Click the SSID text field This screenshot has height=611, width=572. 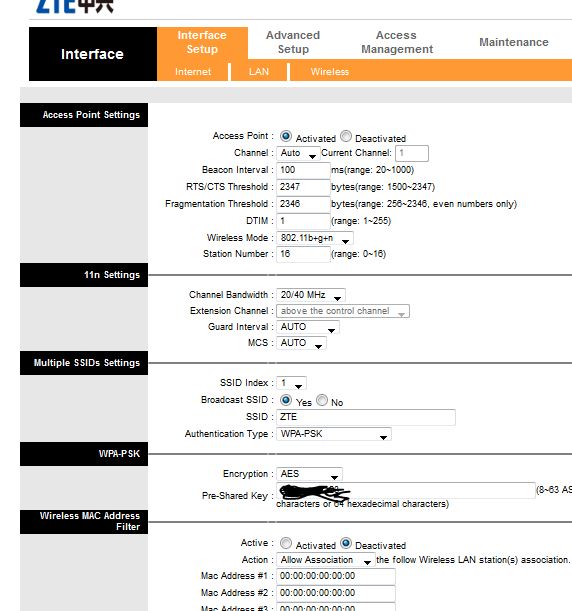pos(365,417)
